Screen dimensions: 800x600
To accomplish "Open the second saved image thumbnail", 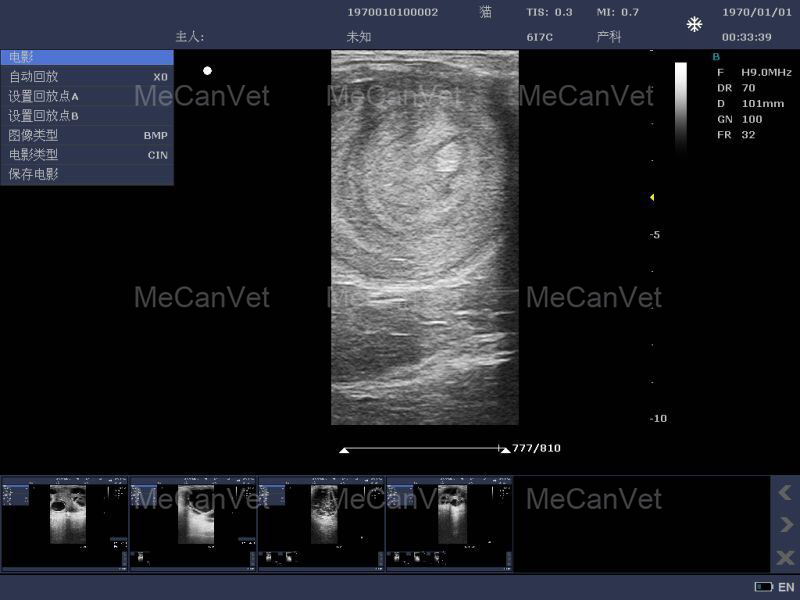I will pyautogui.click(x=193, y=523).
